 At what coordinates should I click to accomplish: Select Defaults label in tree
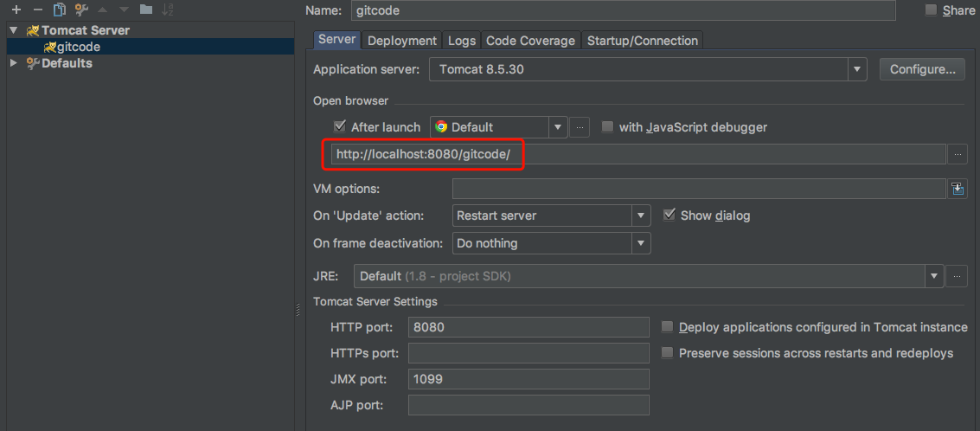point(67,63)
